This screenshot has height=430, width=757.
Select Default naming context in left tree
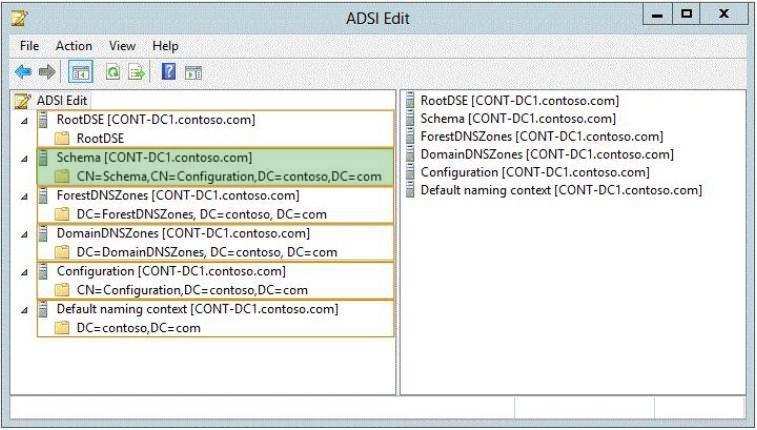tap(197, 309)
